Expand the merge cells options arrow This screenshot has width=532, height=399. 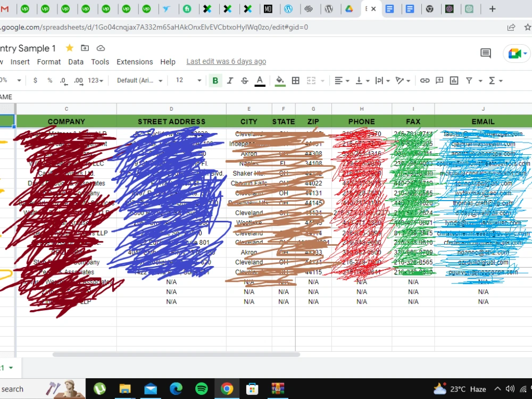(x=323, y=81)
